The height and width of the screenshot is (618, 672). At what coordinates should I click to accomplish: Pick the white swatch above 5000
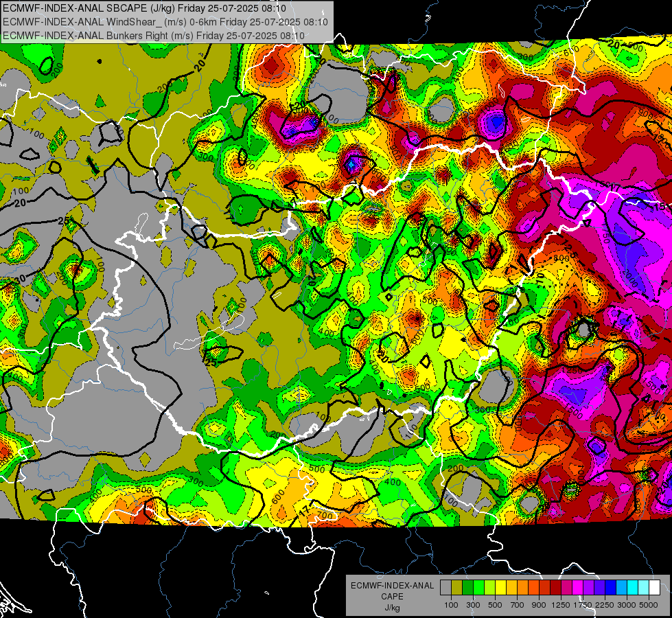coord(655,588)
